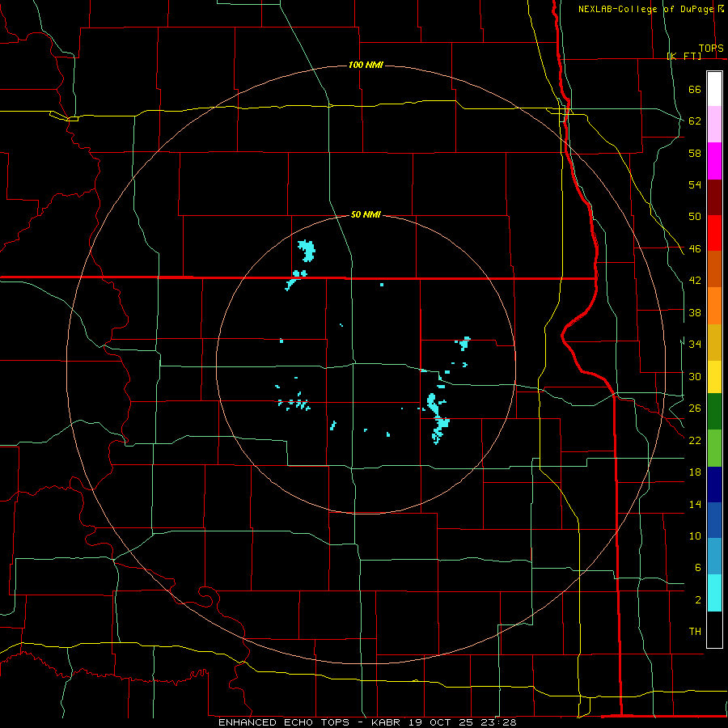Pick the bright yellow legend swatch
This screenshot has width=728, height=728.
click(714, 377)
